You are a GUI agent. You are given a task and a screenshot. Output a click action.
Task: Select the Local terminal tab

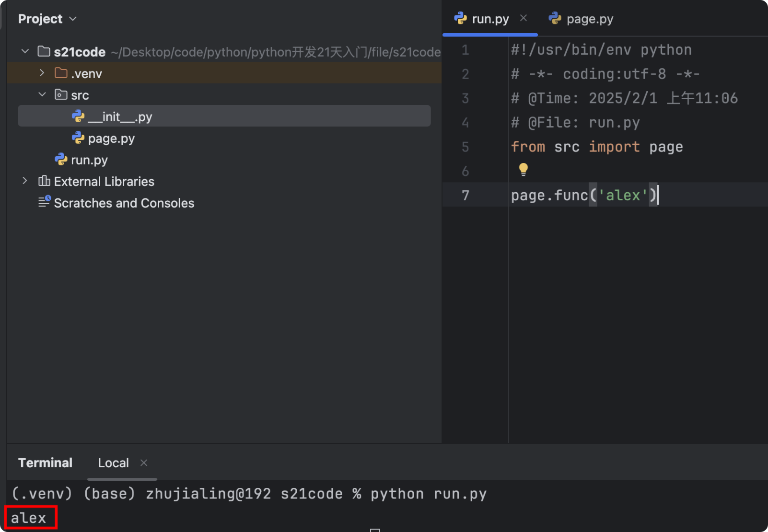(x=113, y=463)
